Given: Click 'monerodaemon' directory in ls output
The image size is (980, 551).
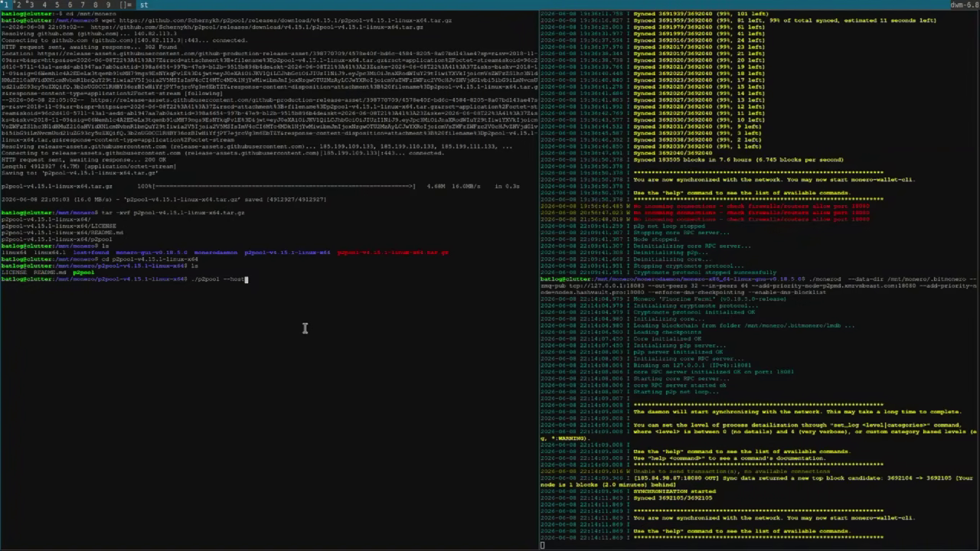Looking at the screenshot, I should point(216,253).
